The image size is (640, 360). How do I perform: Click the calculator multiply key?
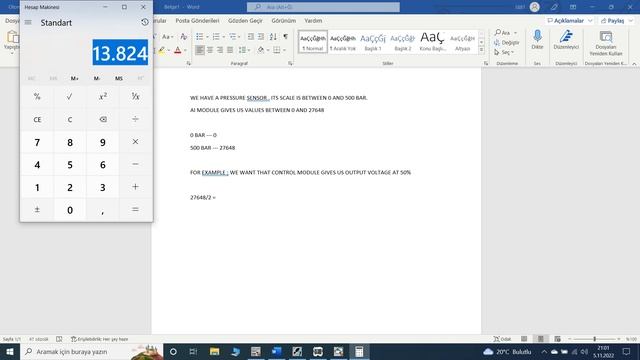pos(136,142)
